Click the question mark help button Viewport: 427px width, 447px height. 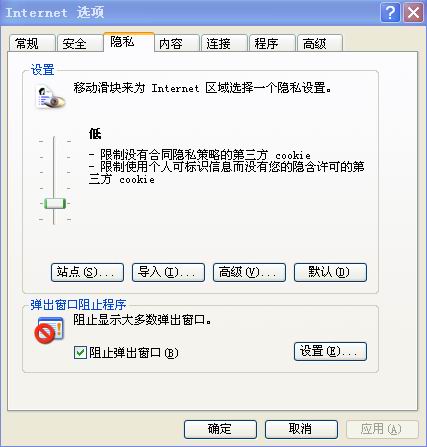[390, 13]
